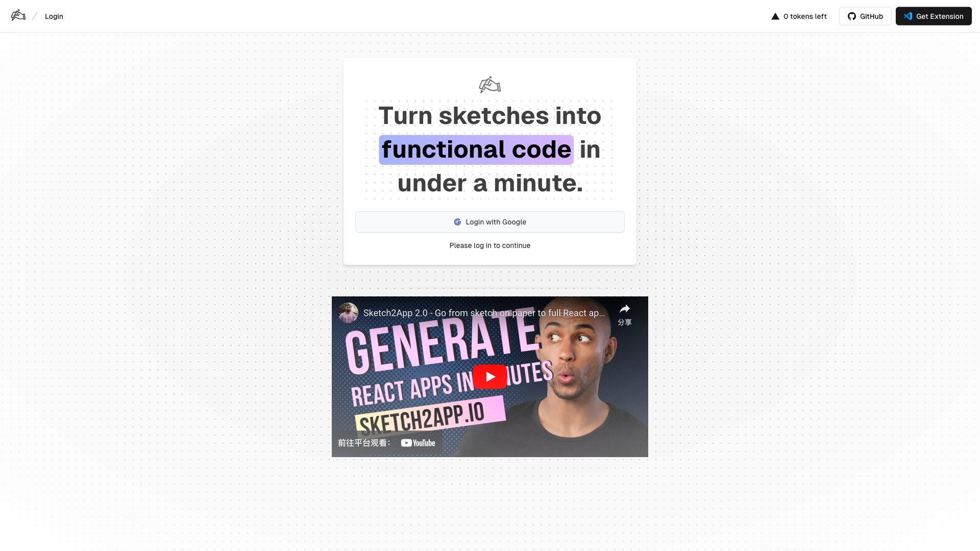The image size is (980, 551).
Task: Click the Get Extension arrow icon
Action: coord(908,15)
